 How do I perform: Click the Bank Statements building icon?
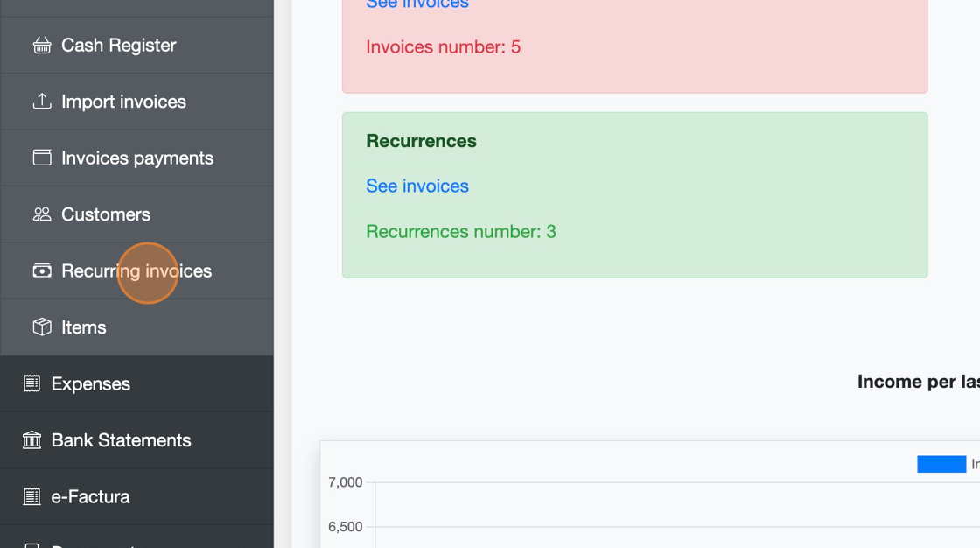[31, 440]
